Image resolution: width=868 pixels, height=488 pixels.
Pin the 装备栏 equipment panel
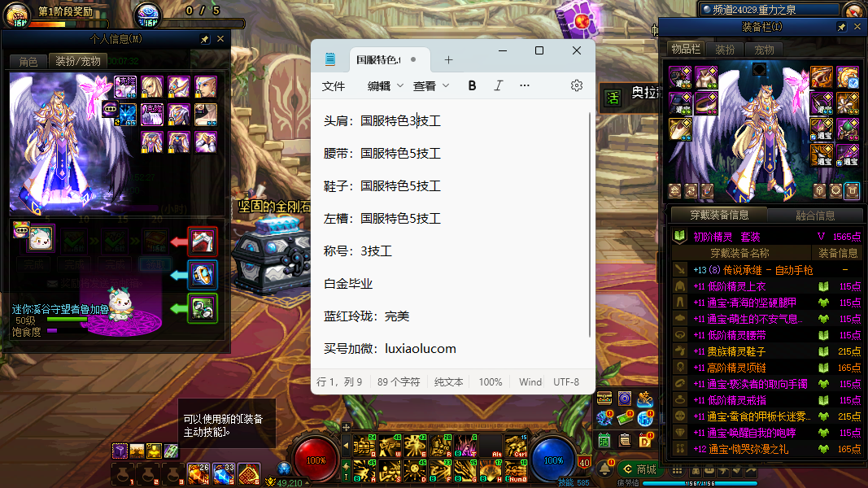pos(841,28)
